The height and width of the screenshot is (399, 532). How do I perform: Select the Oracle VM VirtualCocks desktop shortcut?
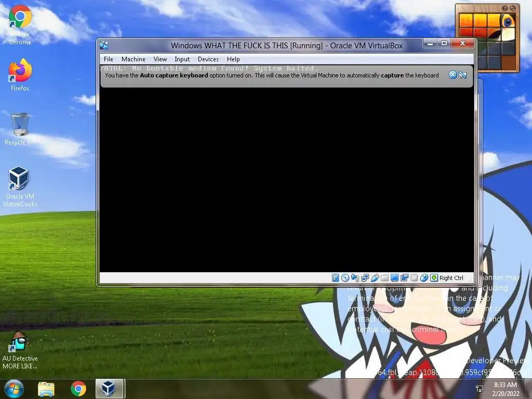coord(20,187)
